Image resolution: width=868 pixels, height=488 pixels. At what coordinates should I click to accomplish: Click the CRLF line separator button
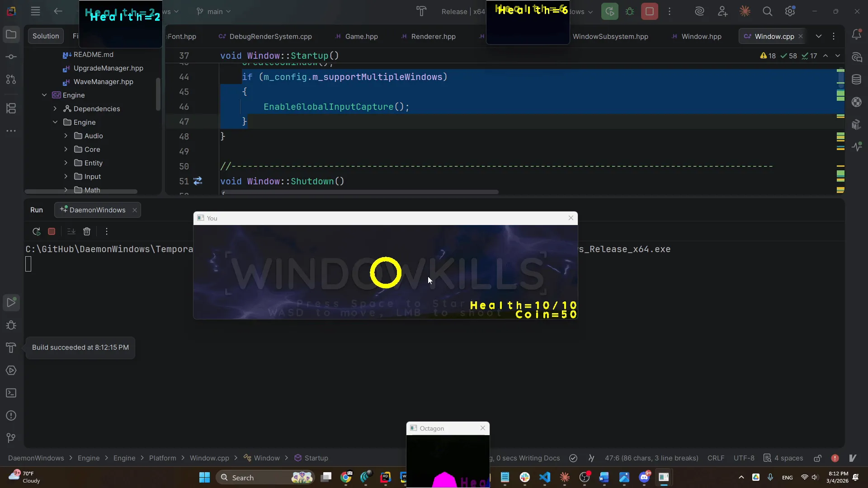pos(716,458)
